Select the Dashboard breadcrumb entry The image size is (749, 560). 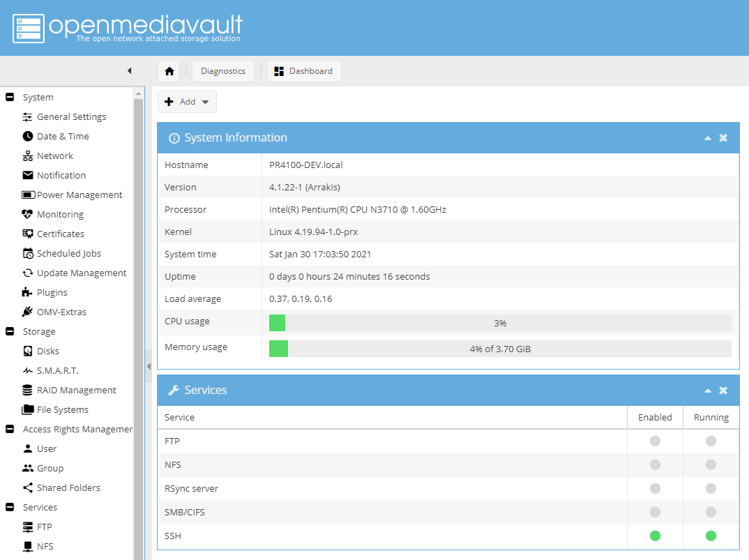coord(304,70)
